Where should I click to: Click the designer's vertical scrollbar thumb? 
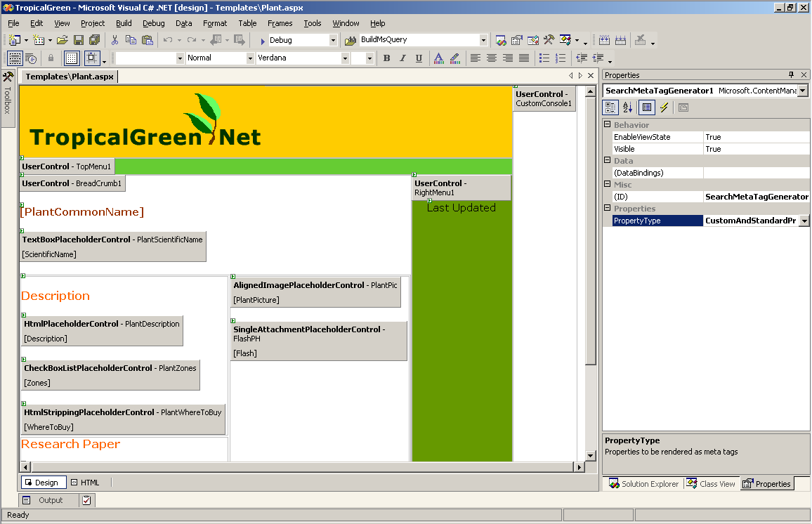click(590, 232)
